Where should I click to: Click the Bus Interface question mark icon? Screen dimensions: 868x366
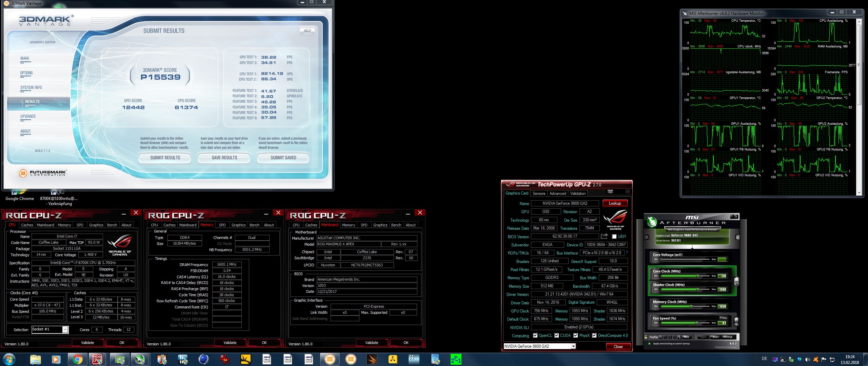click(x=627, y=253)
